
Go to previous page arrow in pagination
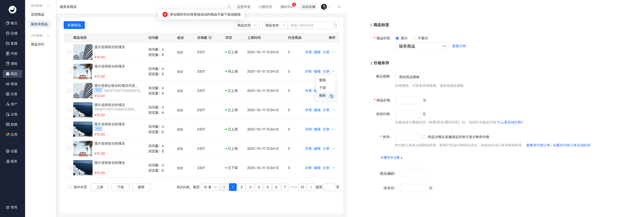pos(224,187)
